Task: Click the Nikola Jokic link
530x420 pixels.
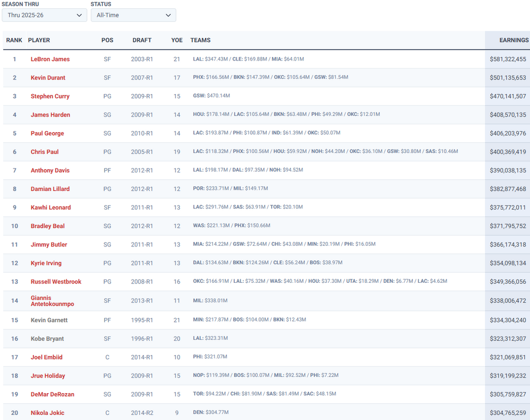Action: coord(47,413)
